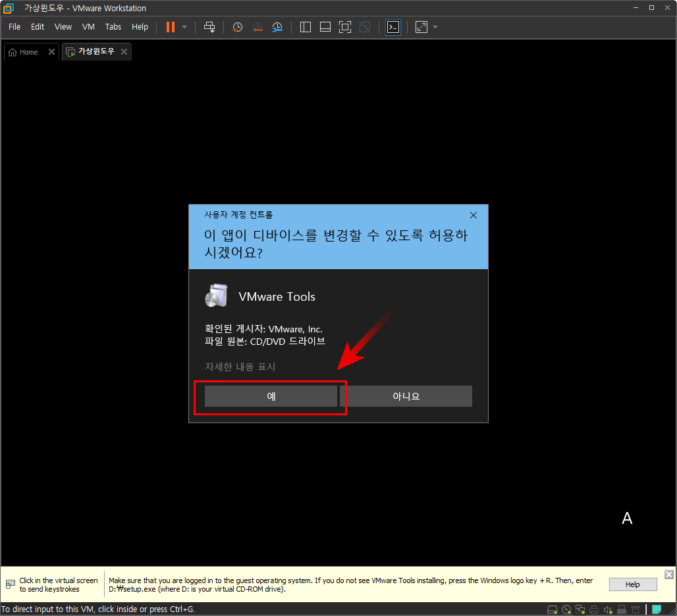677x616 pixels.
Task: Click the keyboard icon in hint bar
Action: pyautogui.click(x=11, y=584)
